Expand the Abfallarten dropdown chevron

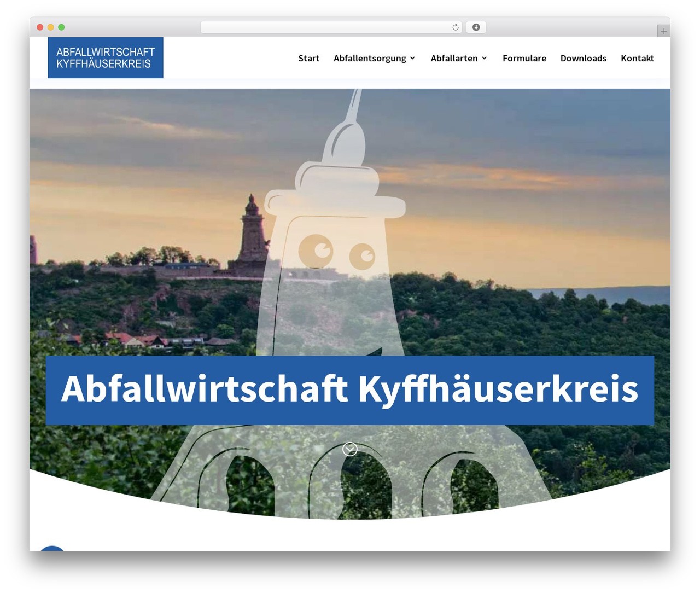point(485,58)
